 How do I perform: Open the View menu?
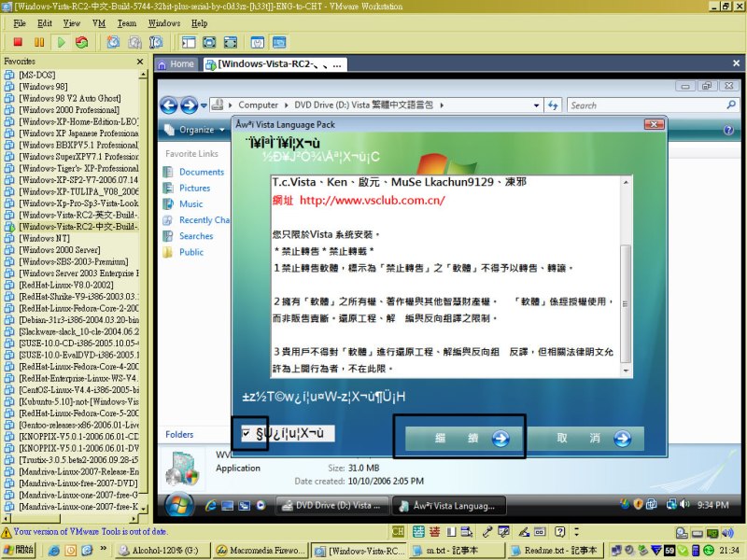click(x=72, y=23)
